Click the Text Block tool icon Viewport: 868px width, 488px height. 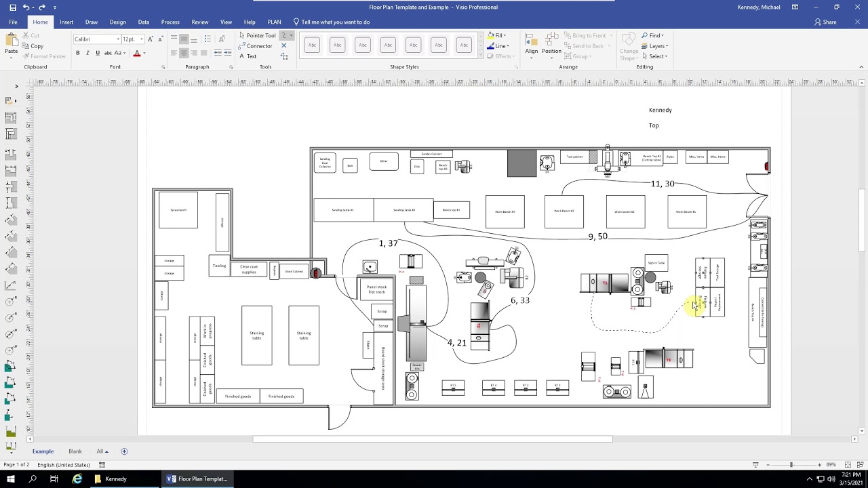click(284, 56)
